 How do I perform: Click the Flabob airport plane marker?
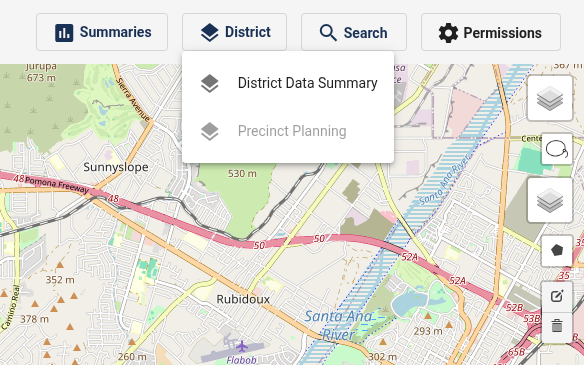point(242,346)
